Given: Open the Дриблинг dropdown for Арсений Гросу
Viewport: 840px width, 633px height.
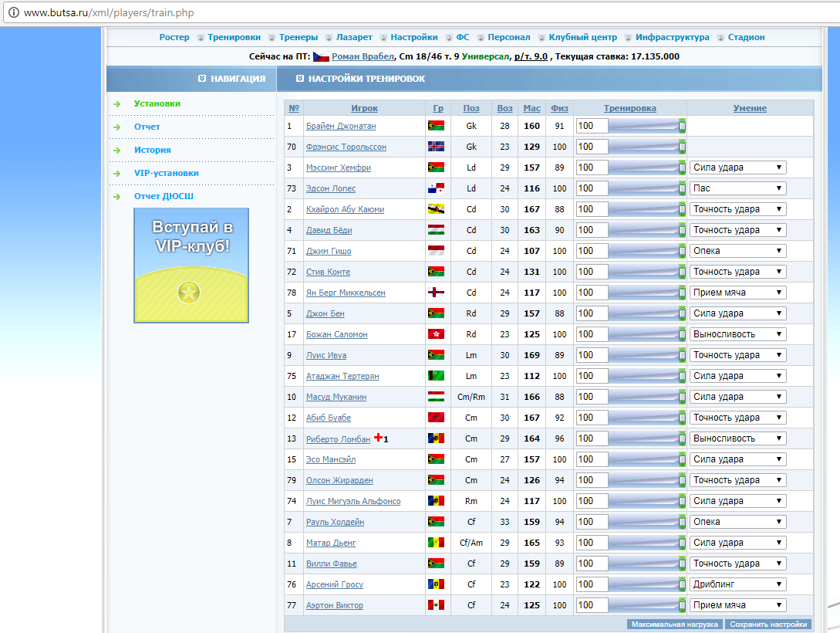Looking at the screenshot, I should point(737,584).
